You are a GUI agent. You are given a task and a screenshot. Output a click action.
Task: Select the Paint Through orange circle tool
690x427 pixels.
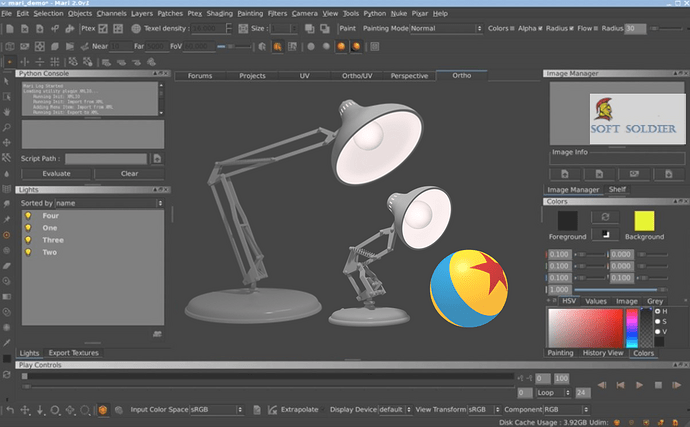(6, 235)
